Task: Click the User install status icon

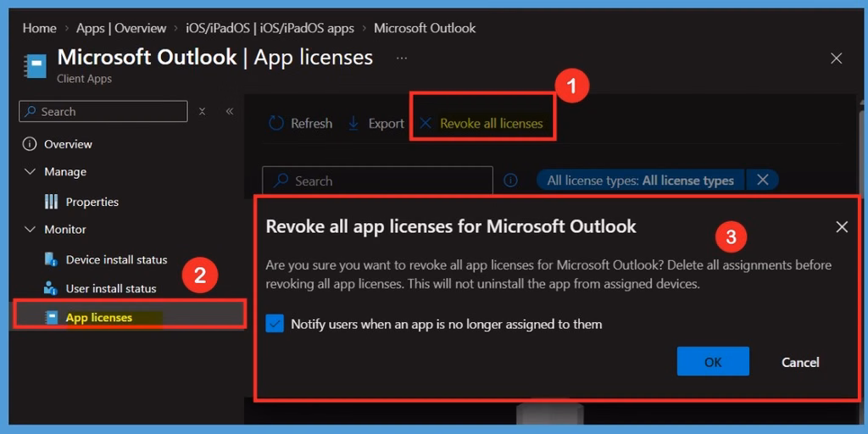Action: tap(51, 288)
